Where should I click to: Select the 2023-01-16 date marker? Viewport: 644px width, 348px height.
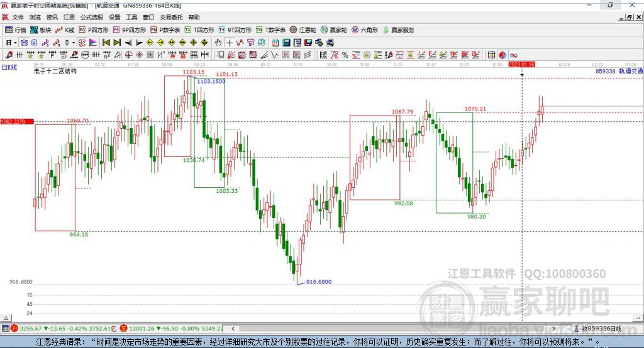[x=521, y=65]
